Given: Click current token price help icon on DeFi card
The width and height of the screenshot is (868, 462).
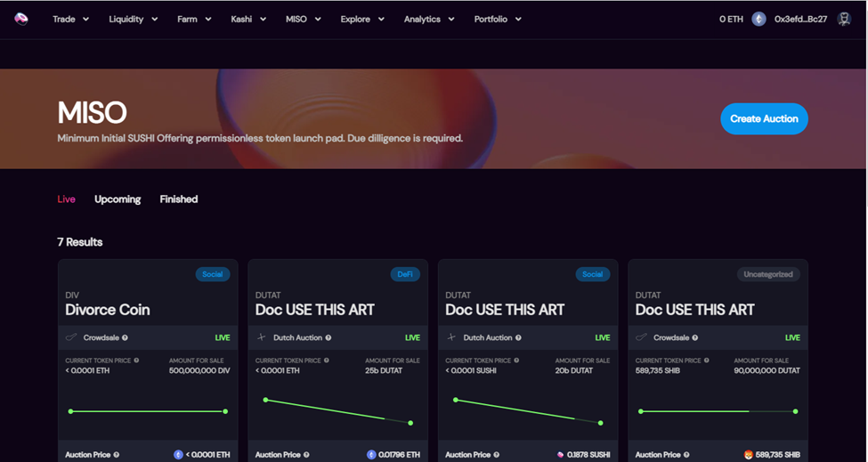Looking at the screenshot, I should tap(326, 361).
